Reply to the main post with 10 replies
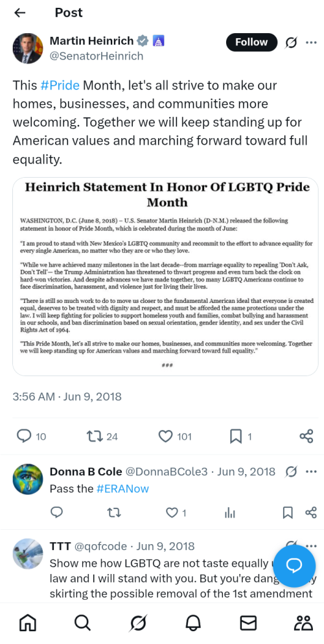Viewport: 324px width, 644px height. (x=24, y=436)
